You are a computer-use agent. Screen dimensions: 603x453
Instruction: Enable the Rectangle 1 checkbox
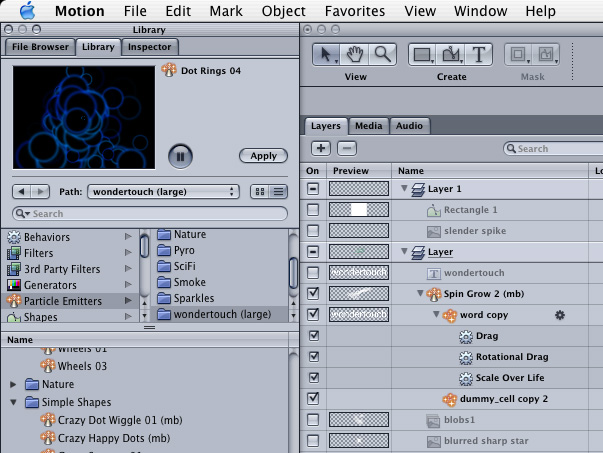pyautogui.click(x=313, y=210)
